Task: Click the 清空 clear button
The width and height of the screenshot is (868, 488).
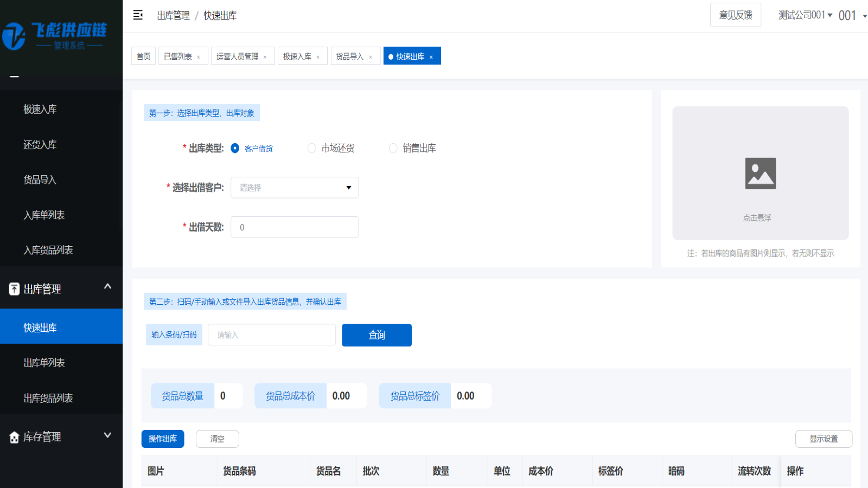Action: [x=217, y=439]
